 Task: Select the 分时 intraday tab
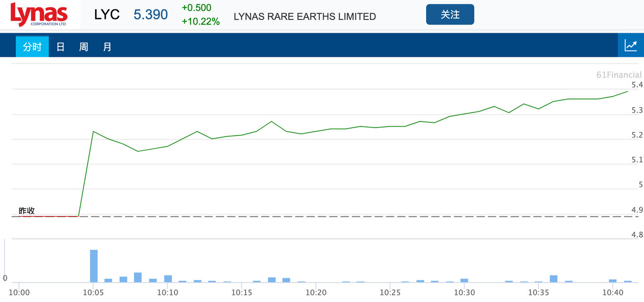[32, 46]
